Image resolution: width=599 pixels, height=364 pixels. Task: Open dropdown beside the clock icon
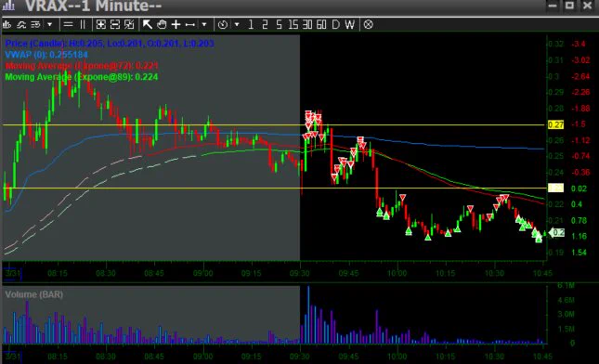click(237, 25)
